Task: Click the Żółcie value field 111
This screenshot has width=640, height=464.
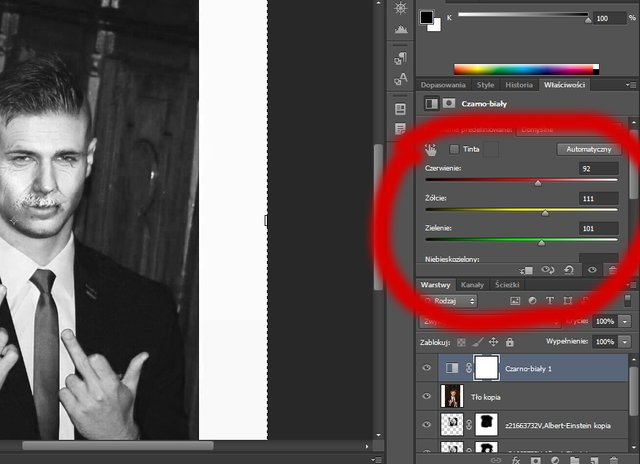Action: coord(598,199)
